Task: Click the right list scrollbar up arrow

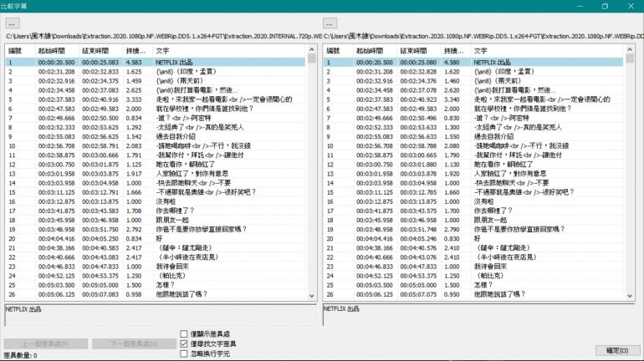Action: click(x=630, y=49)
